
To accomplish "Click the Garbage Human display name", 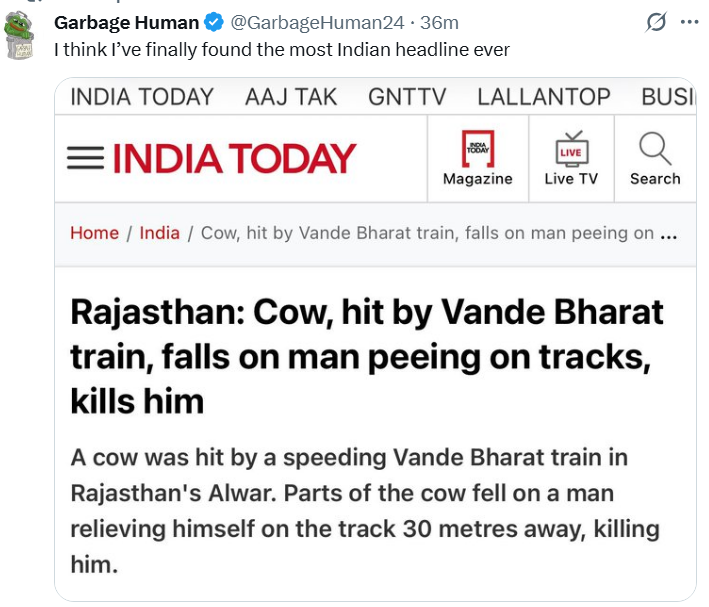I will point(126,22).
